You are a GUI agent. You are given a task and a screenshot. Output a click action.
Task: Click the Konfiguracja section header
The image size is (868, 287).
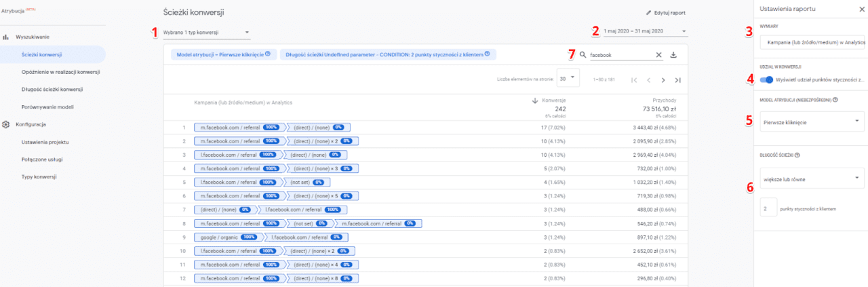click(31, 125)
